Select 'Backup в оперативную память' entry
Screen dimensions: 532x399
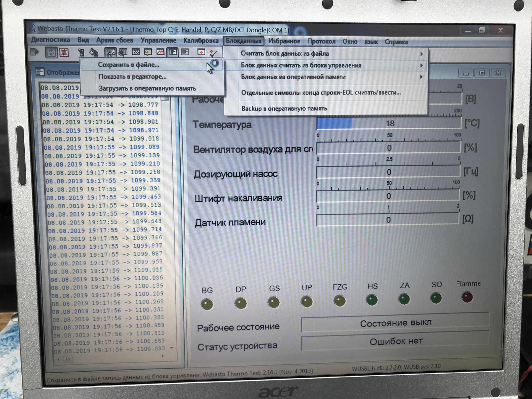coord(326,108)
